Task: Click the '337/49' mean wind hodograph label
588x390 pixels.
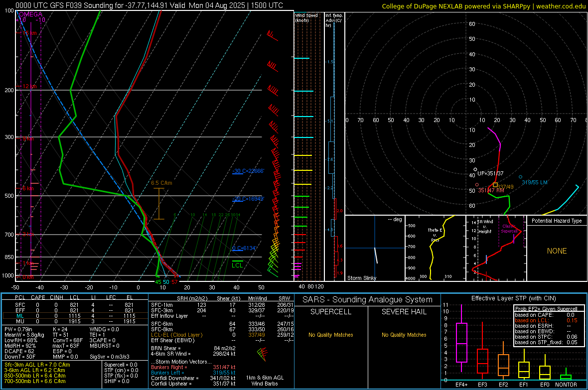Action: (x=506, y=187)
